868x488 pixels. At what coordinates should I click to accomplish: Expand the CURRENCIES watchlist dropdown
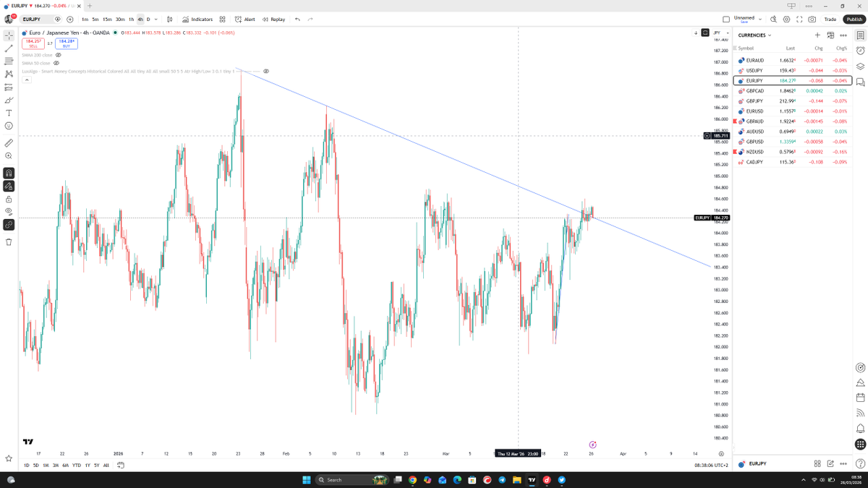(x=754, y=35)
